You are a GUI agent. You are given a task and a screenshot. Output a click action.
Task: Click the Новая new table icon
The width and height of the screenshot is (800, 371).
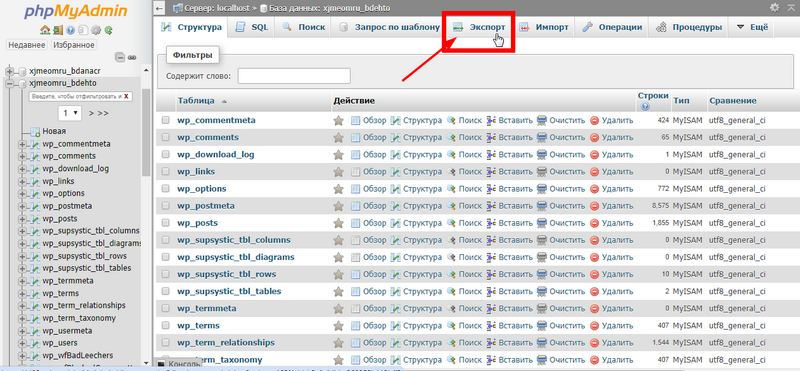35,131
